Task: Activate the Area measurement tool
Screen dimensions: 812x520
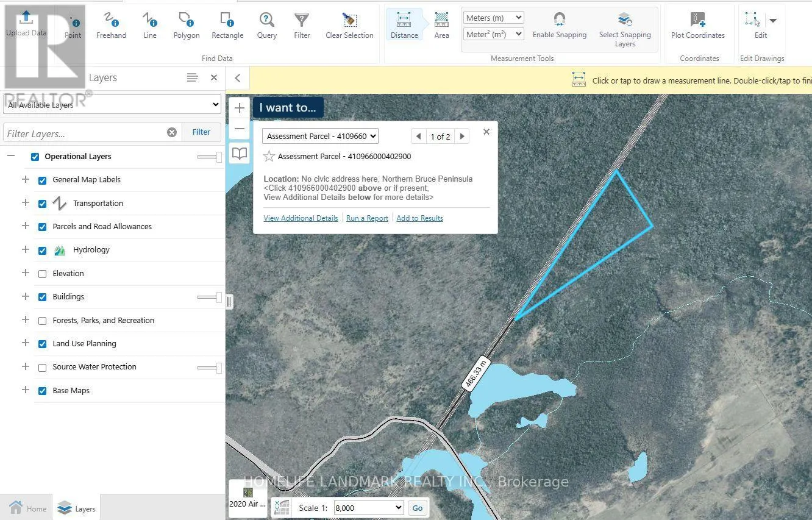Action: tap(441, 26)
